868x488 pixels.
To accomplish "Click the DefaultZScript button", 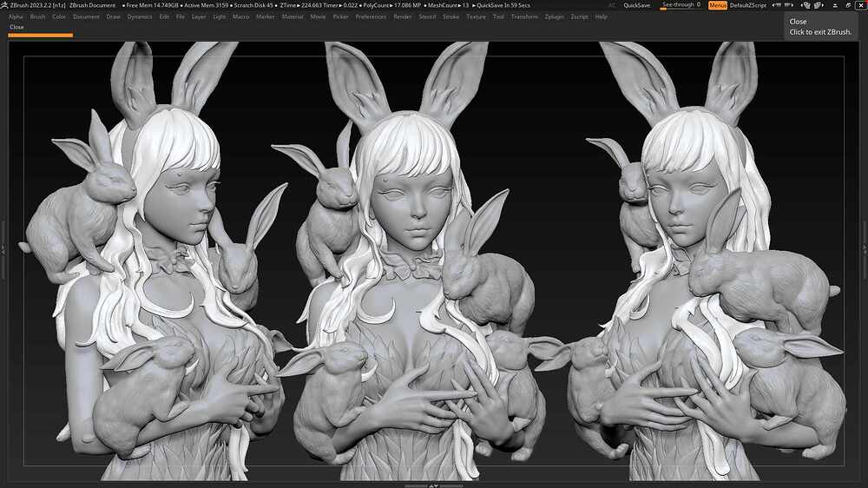I will (x=748, y=5).
